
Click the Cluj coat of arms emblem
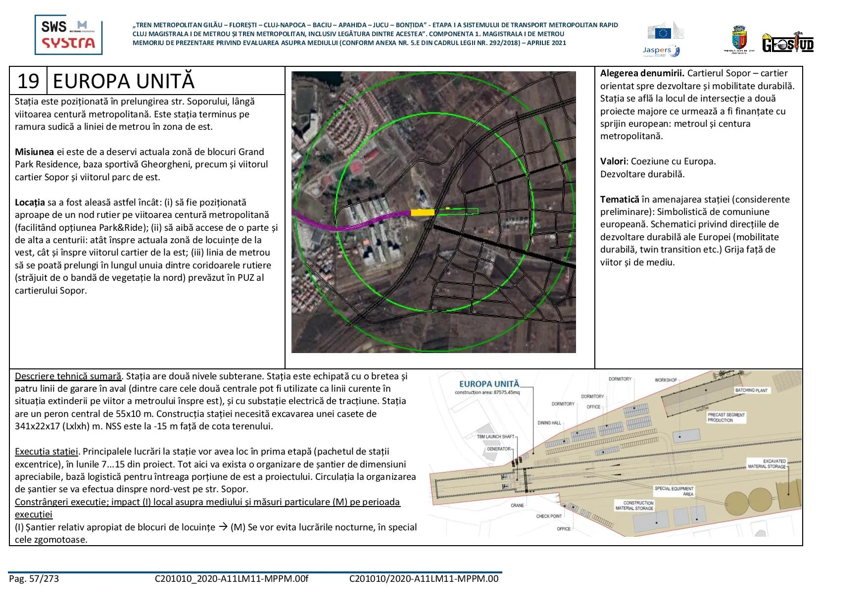pyautogui.click(x=739, y=40)
